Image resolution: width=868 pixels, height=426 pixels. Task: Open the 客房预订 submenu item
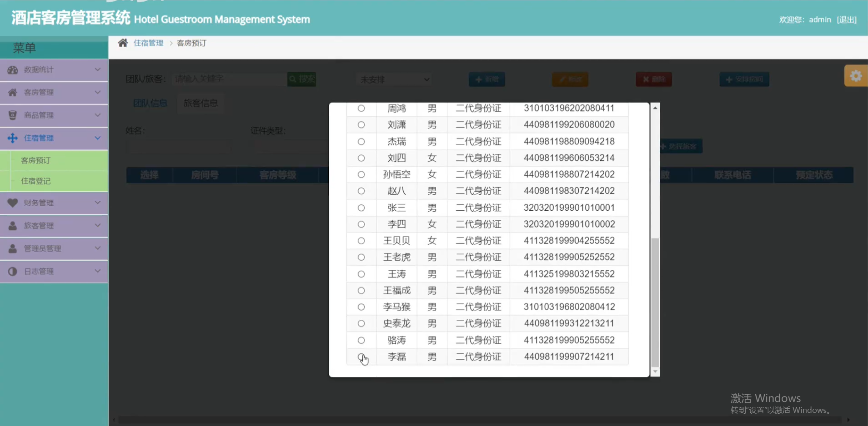pyautogui.click(x=35, y=160)
